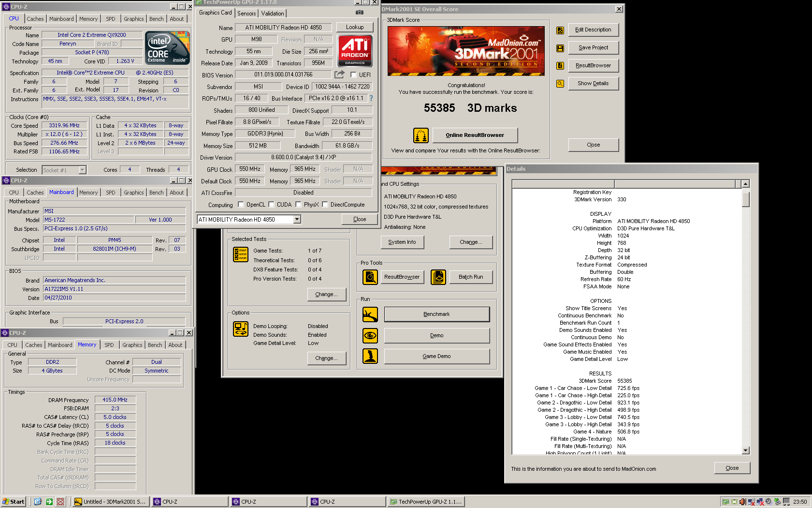Click the BIOS Version field in GPU-Z

(283, 75)
